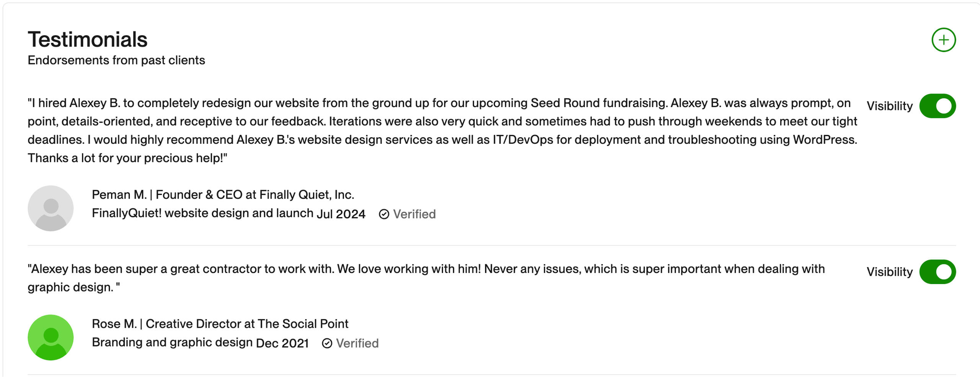
Task: Select Rose M. Creative Director name line
Action: click(x=220, y=324)
